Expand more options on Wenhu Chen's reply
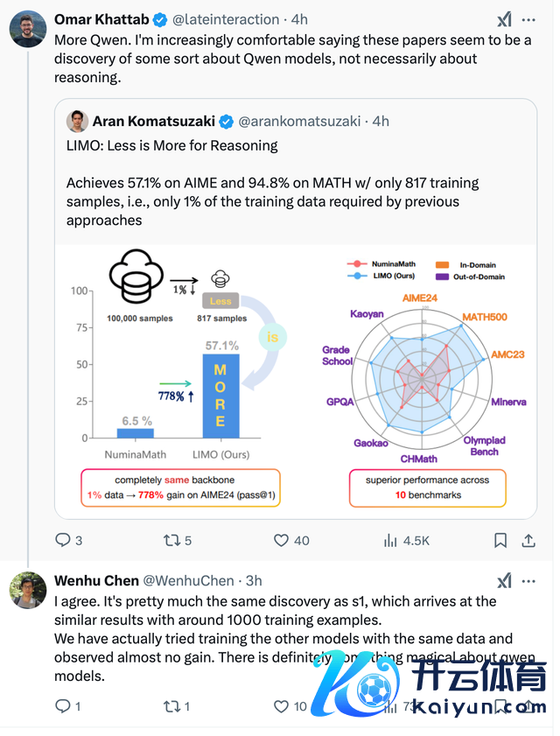The height and width of the screenshot is (736, 560). (528, 581)
